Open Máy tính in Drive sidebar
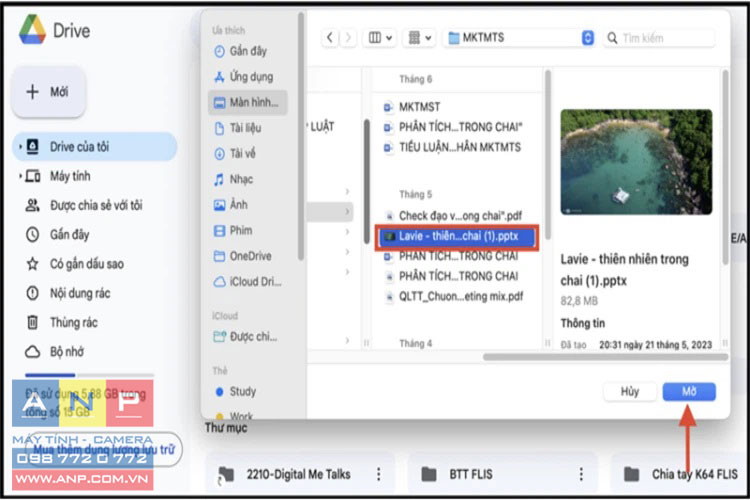The width and height of the screenshot is (750, 500). (x=70, y=176)
